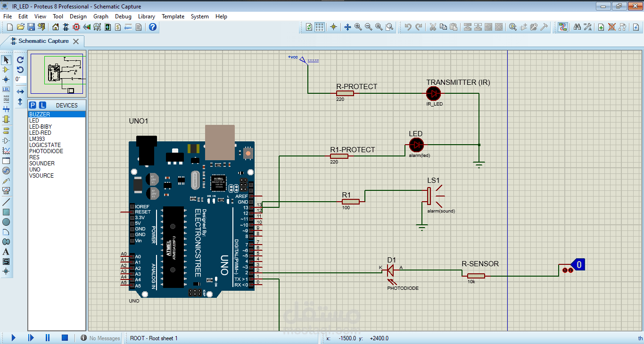Open the Design menu
The height and width of the screenshot is (344, 644).
78,16
